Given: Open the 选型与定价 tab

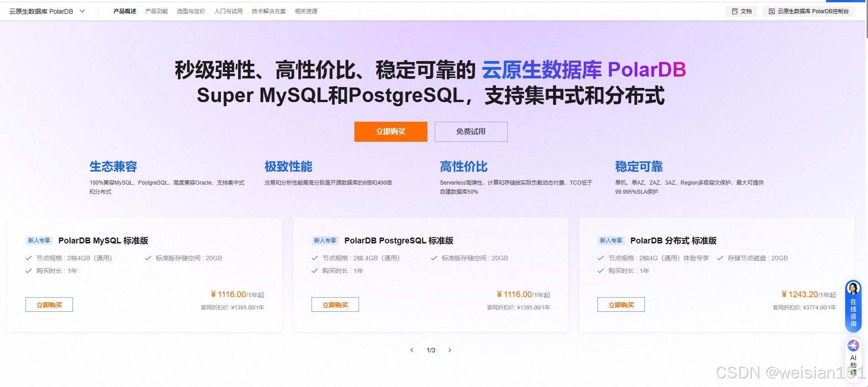Looking at the screenshot, I should pyautogui.click(x=191, y=11).
